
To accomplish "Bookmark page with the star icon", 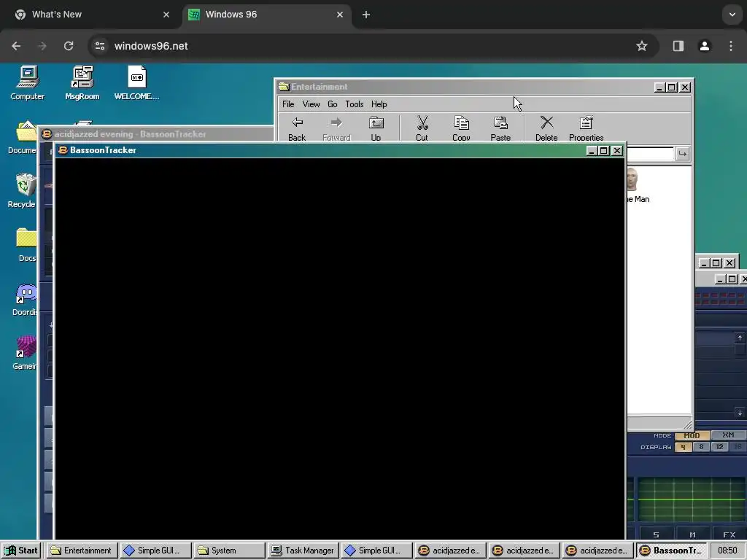I will tap(642, 46).
